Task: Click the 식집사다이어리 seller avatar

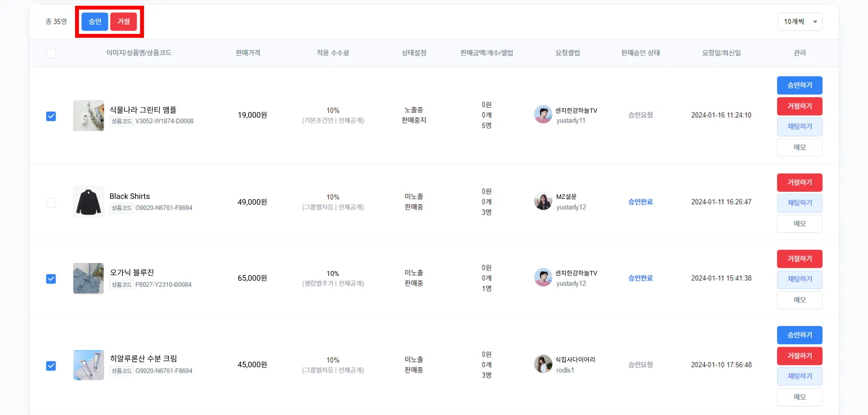Action: (x=543, y=364)
